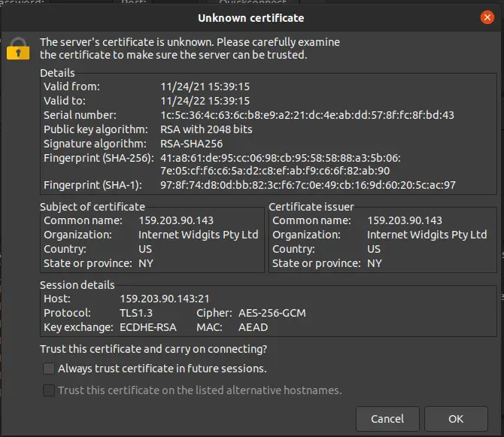
Task: Select the issuer organization Internet Widgits Pty Ltd
Action: (x=427, y=235)
